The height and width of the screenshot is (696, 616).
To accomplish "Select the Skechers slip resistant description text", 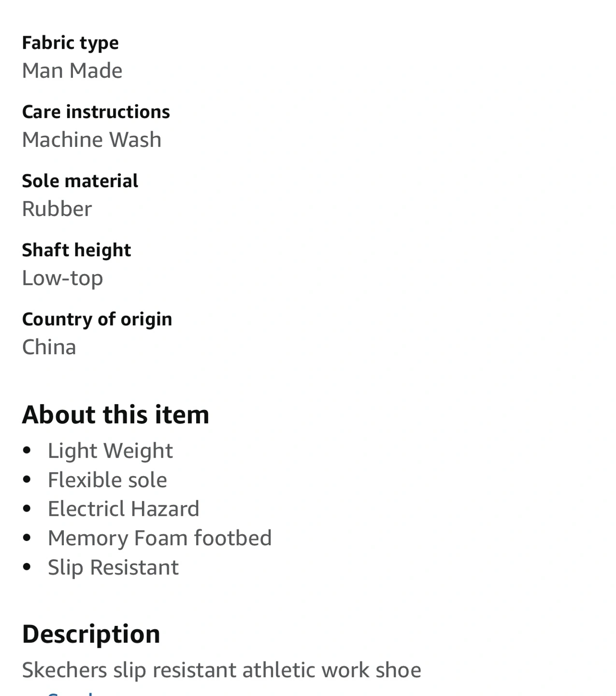I will point(222,670).
